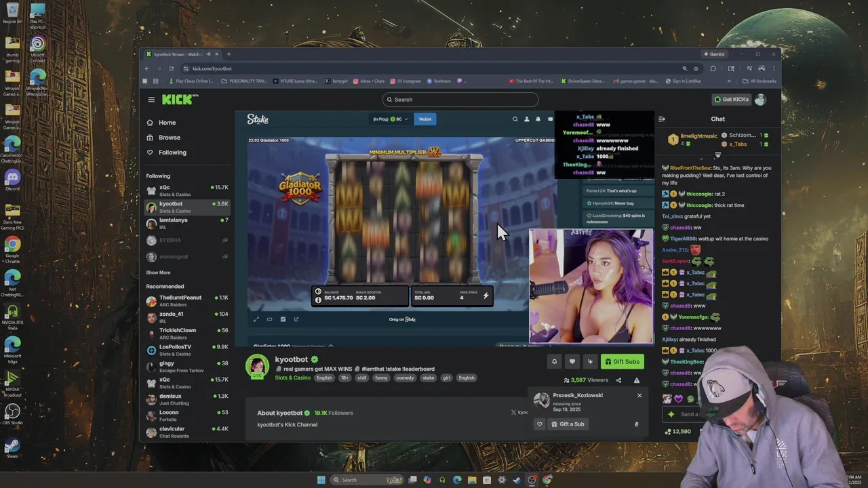The image size is (868, 488).
Task: Click the Wallet button in Stake stream
Action: click(x=425, y=119)
